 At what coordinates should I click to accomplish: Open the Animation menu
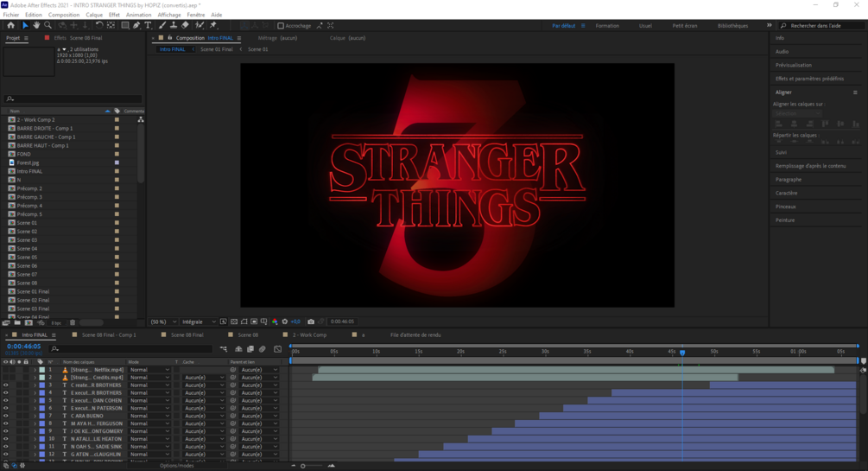click(x=138, y=15)
